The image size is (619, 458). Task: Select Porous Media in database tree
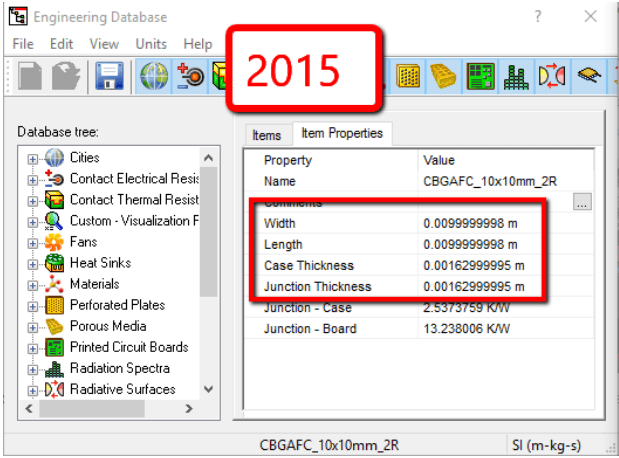pos(107,326)
